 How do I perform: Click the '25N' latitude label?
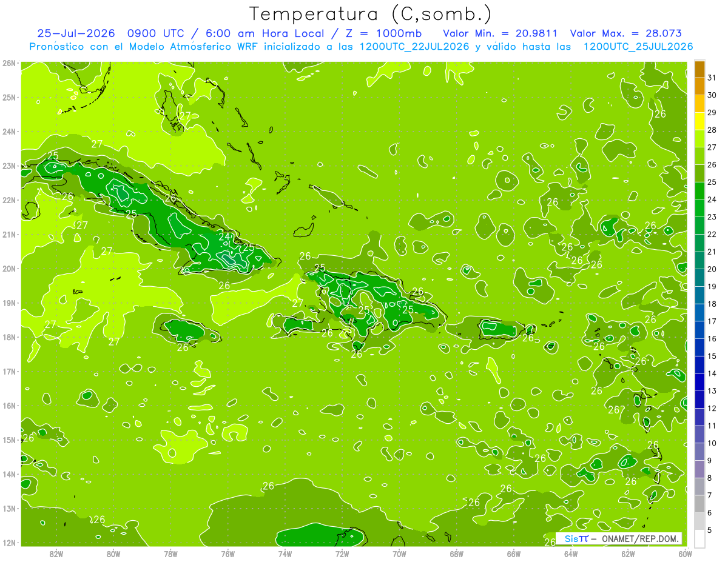coord(8,97)
